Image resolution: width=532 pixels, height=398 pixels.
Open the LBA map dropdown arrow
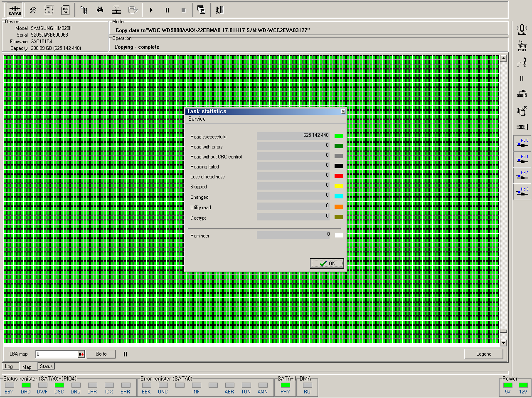tap(81, 354)
